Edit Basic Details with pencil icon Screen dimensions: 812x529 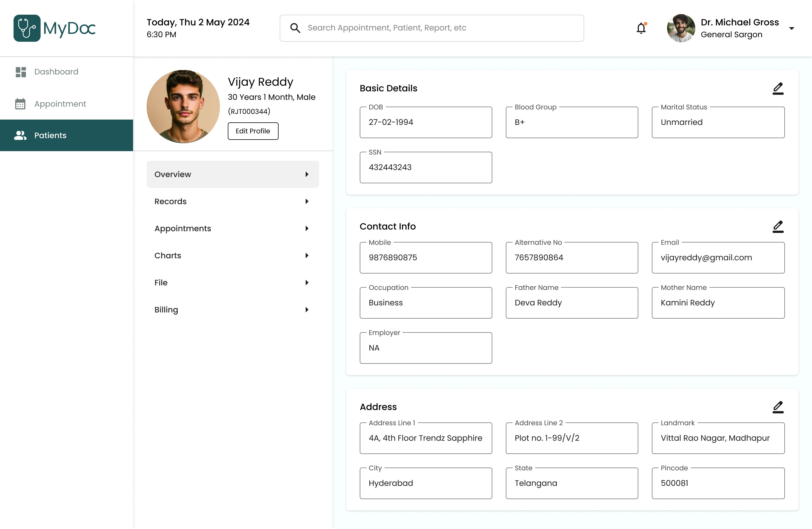pyautogui.click(x=778, y=89)
